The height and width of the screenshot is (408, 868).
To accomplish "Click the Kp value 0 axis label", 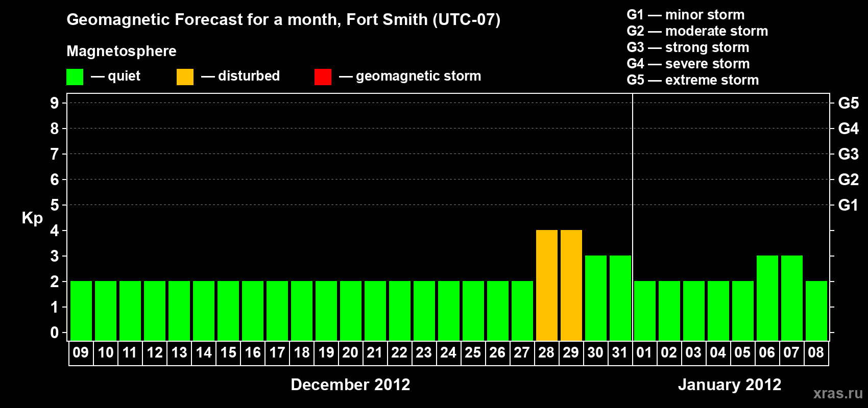I will tap(55, 333).
